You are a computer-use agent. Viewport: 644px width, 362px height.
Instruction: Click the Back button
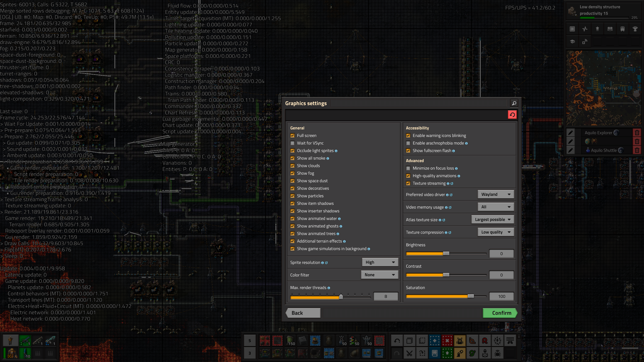point(303,313)
